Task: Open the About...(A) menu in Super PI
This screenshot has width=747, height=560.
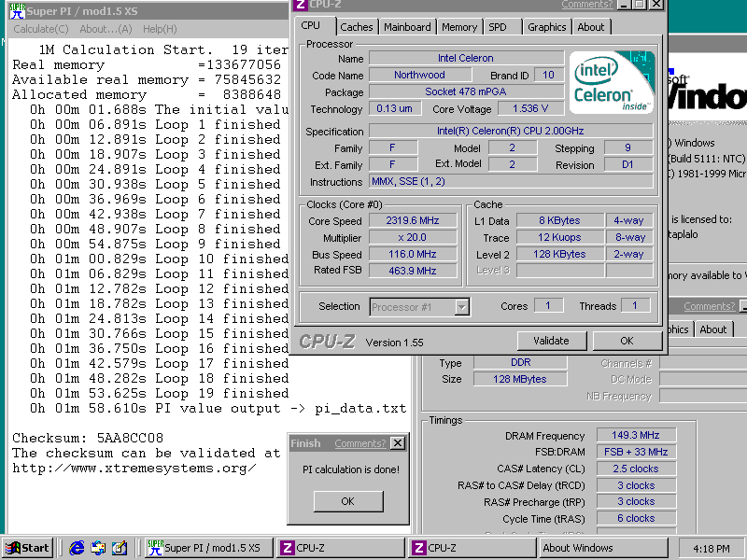Action: coord(106,29)
